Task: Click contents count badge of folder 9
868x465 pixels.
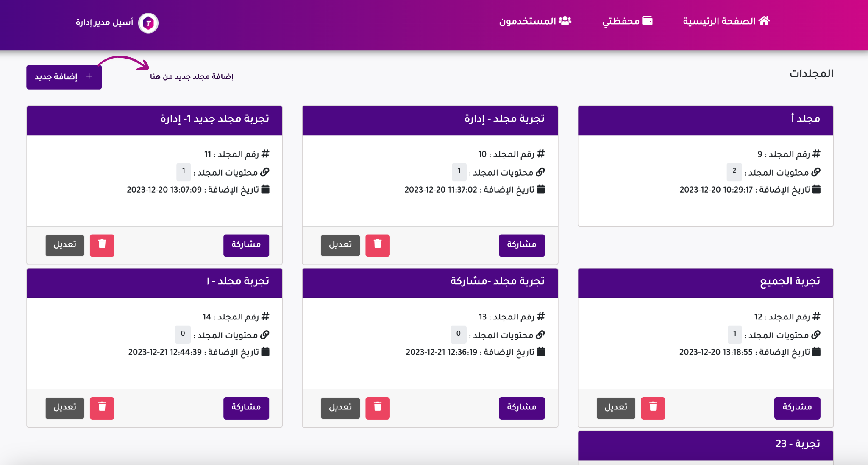Action: (x=734, y=171)
